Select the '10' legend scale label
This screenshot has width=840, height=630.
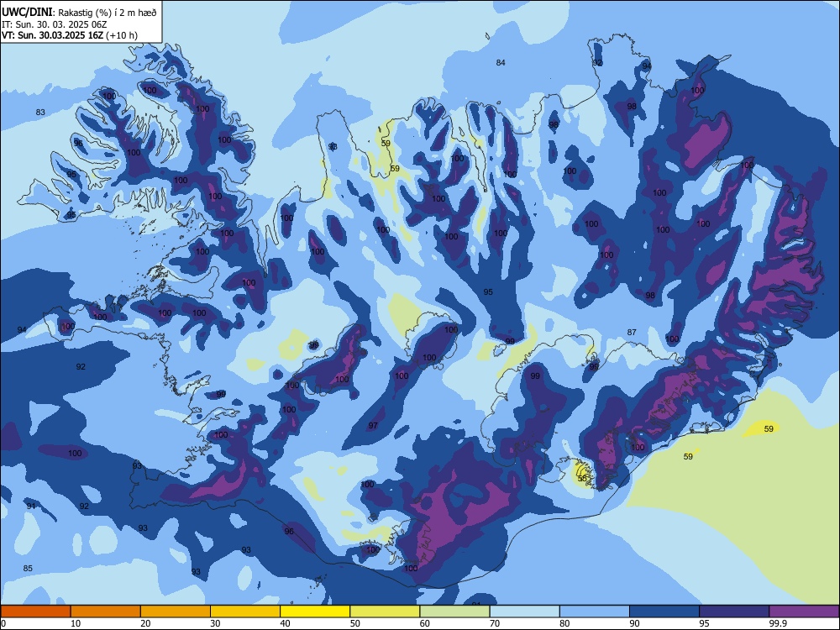click(x=76, y=623)
